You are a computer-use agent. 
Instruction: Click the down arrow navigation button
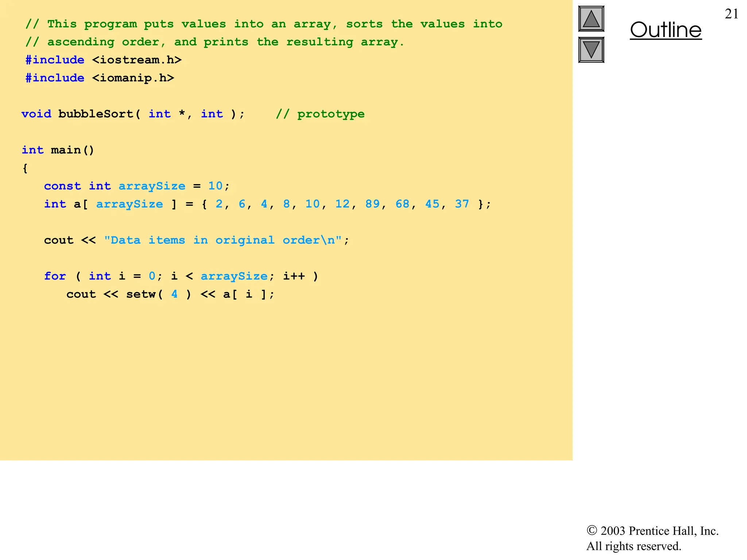591,50
